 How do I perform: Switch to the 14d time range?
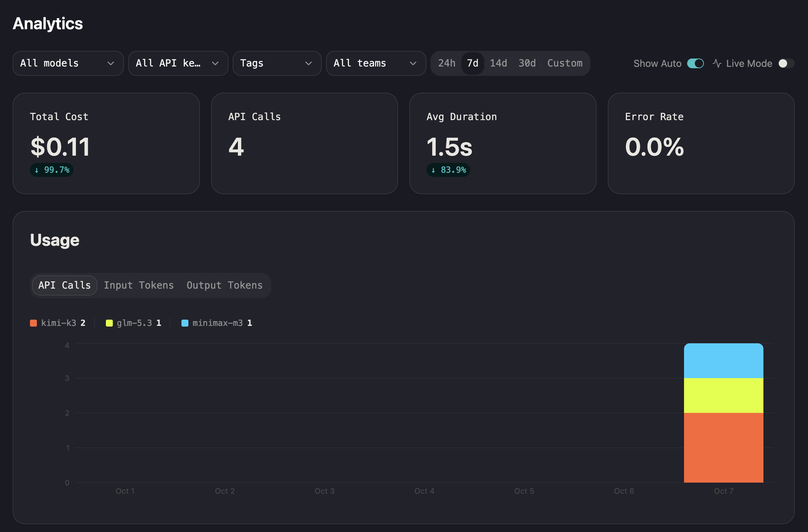(499, 63)
